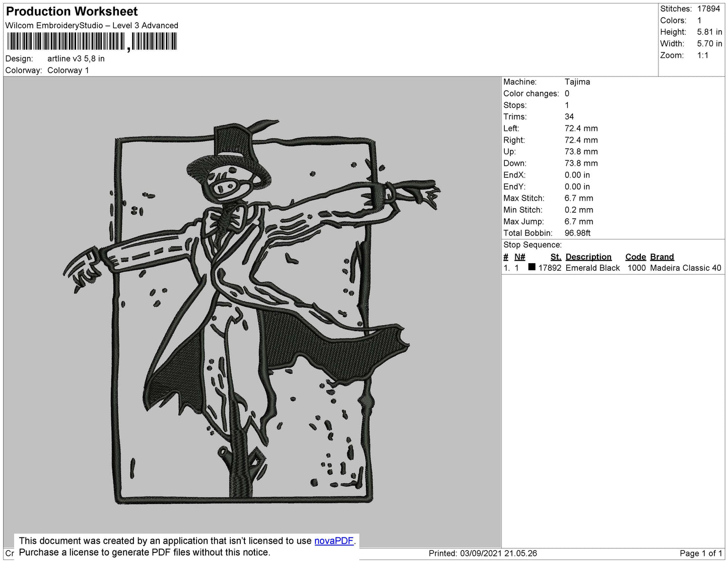The height and width of the screenshot is (563, 728).
Task: Click the 'N#' column header
Action: [x=519, y=257]
